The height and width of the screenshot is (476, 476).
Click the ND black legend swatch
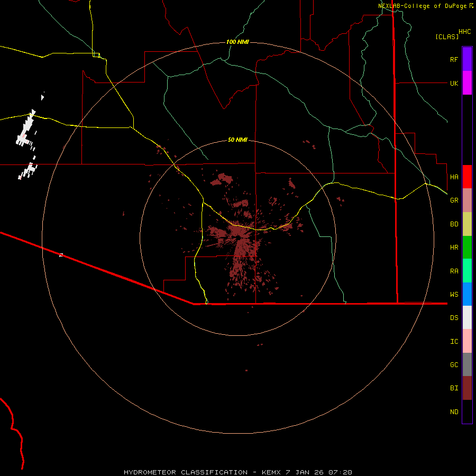point(467,411)
